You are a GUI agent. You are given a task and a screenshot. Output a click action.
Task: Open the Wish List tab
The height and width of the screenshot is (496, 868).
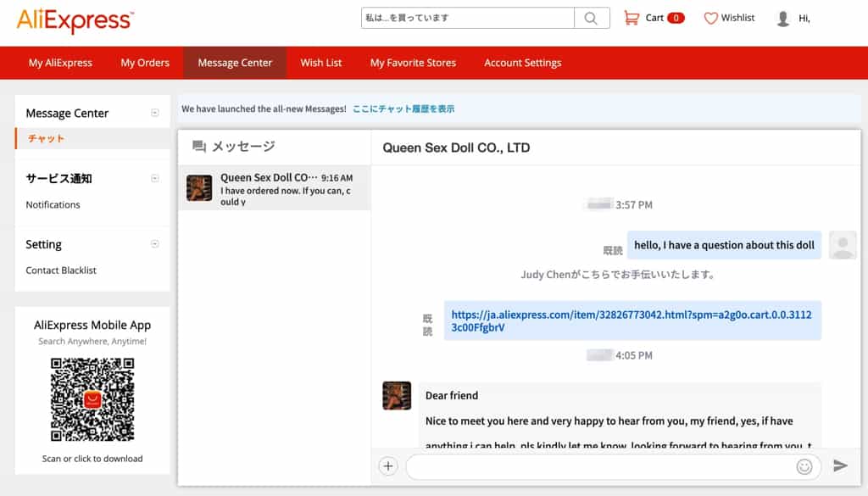coord(321,63)
